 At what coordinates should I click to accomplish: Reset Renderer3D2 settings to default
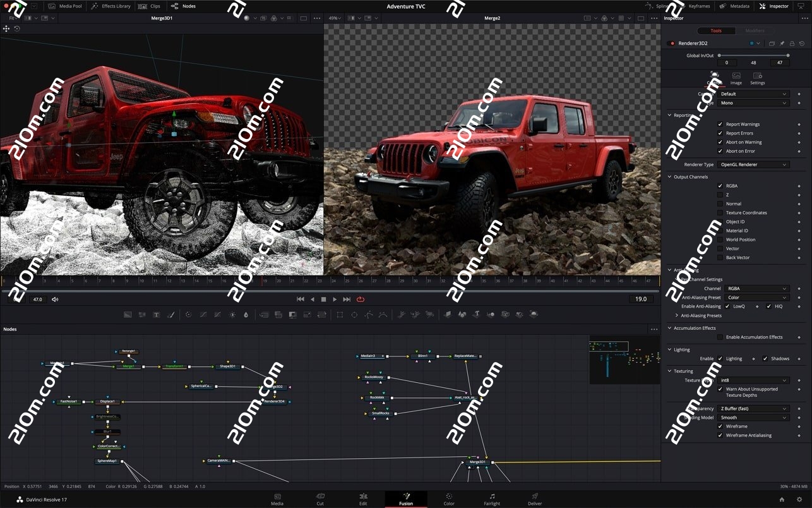802,44
